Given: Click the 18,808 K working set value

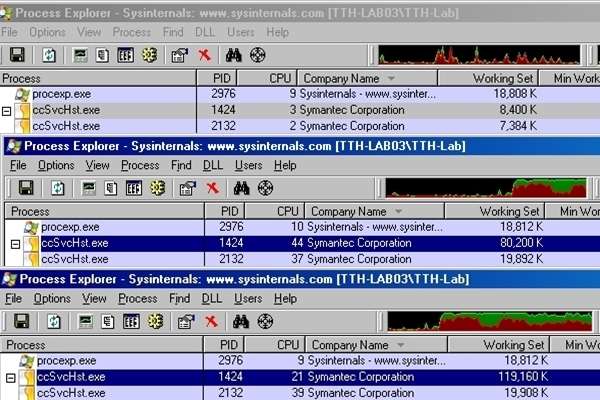Looking at the screenshot, I should click(x=515, y=94).
